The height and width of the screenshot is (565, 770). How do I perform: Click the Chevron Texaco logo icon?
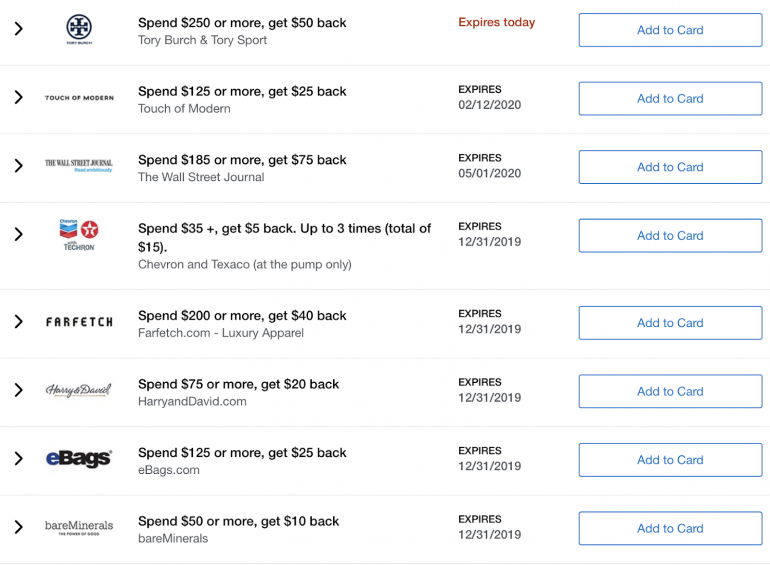pos(79,234)
